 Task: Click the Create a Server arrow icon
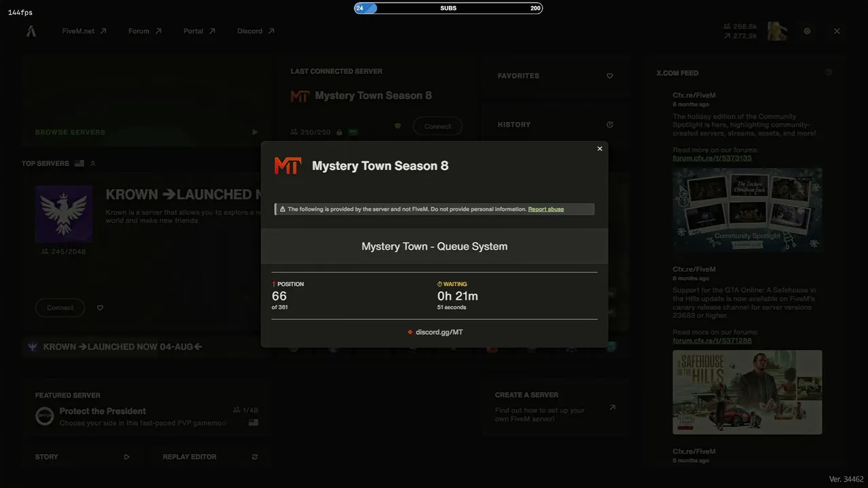tap(612, 407)
